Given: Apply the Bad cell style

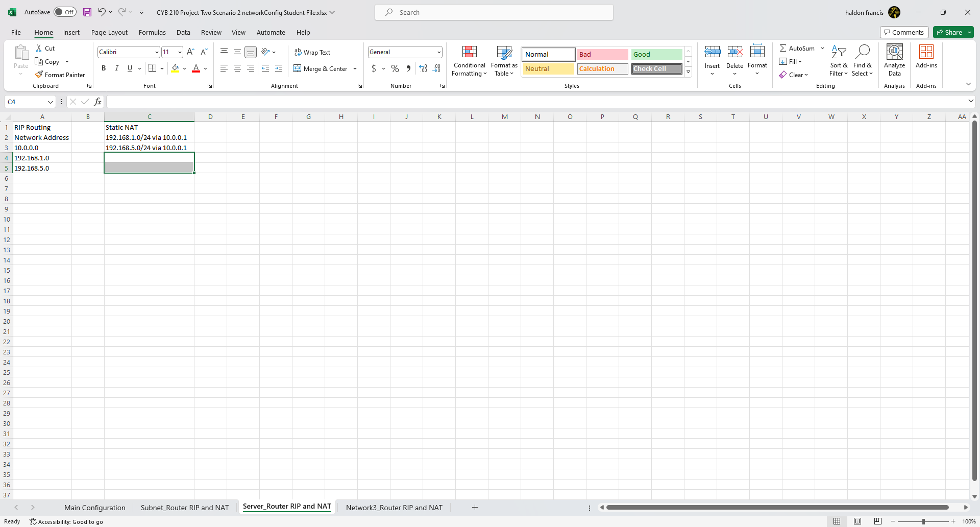Looking at the screenshot, I should pyautogui.click(x=602, y=55).
